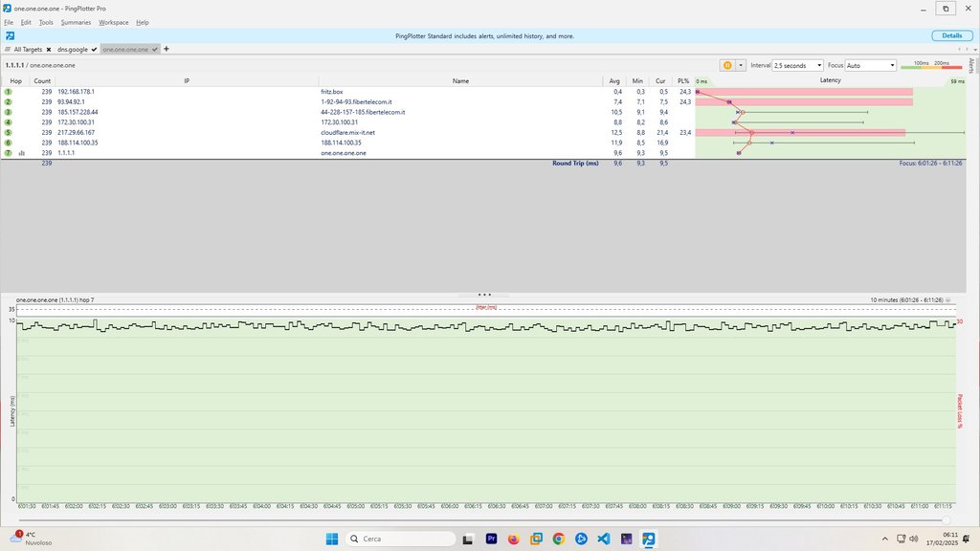Close the All Targets tab with X
Screen dimensions: 980x551
[x=48, y=49]
